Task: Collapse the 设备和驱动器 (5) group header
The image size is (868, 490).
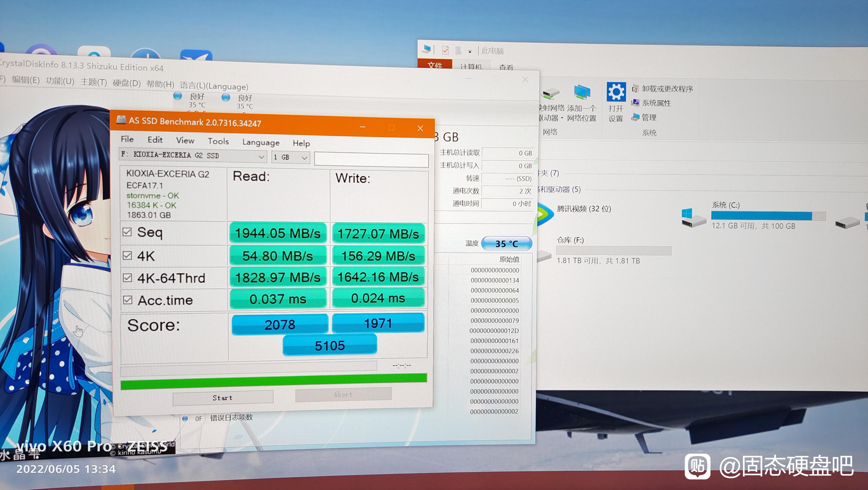Action: tap(560, 190)
